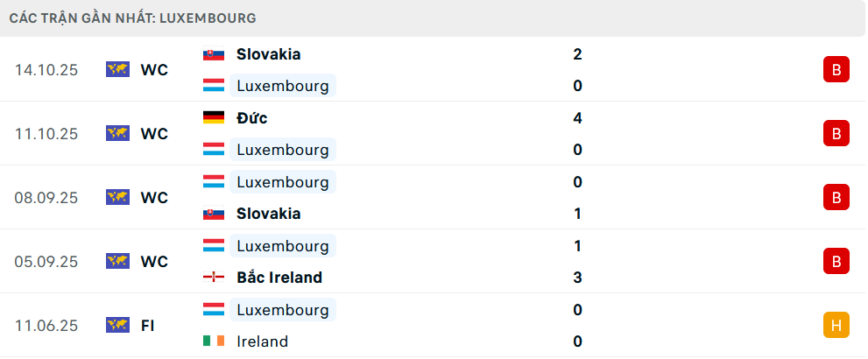Click the world map icon for 14.10.25 match
The image size is (868, 359).
(x=117, y=70)
